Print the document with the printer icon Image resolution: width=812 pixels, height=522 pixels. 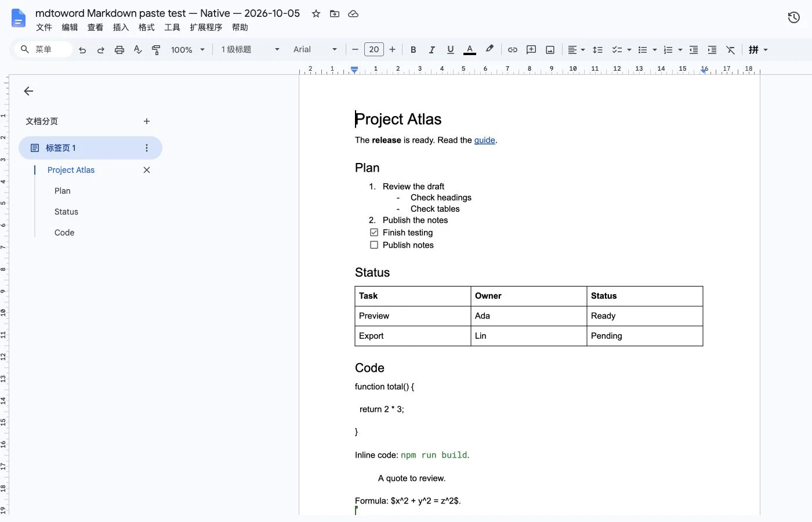[x=119, y=50]
